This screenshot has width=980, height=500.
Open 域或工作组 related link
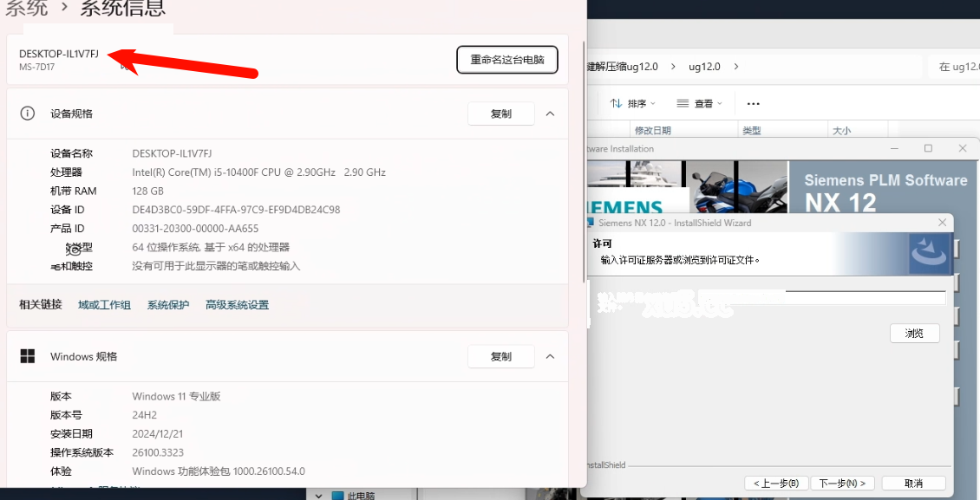104,305
